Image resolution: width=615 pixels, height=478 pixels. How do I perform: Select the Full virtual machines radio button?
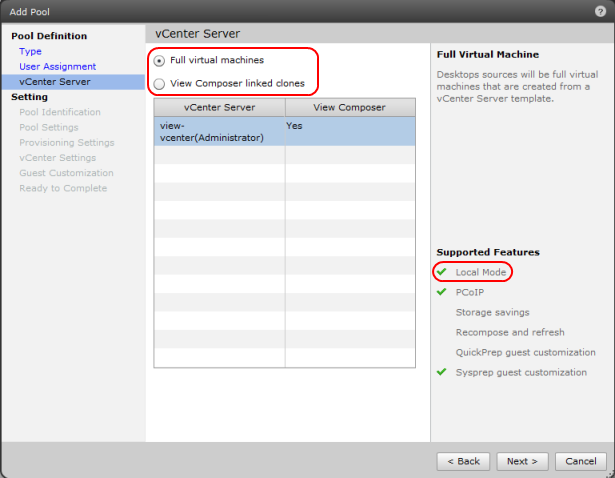click(160, 61)
